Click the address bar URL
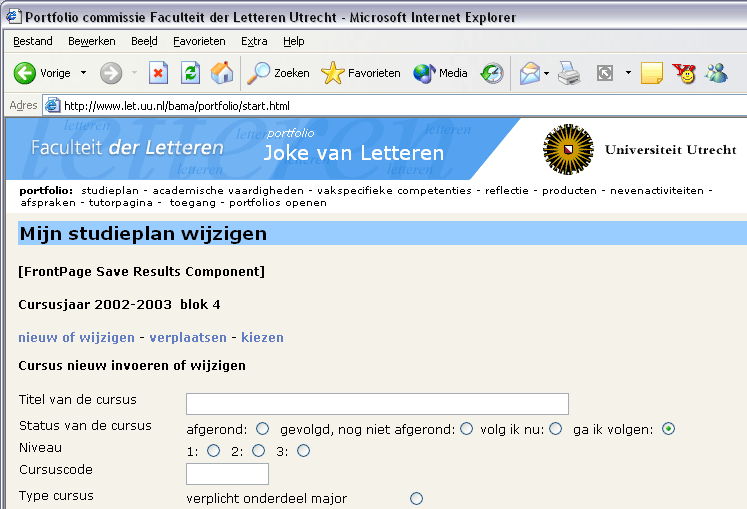This screenshot has height=509, width=747. [x=177, y=106]
